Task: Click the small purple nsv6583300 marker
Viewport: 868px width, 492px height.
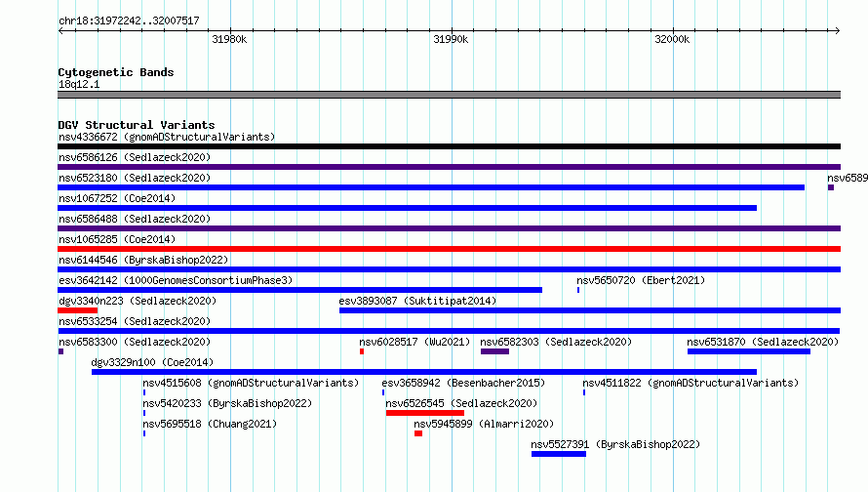Action: coord(60,351)
